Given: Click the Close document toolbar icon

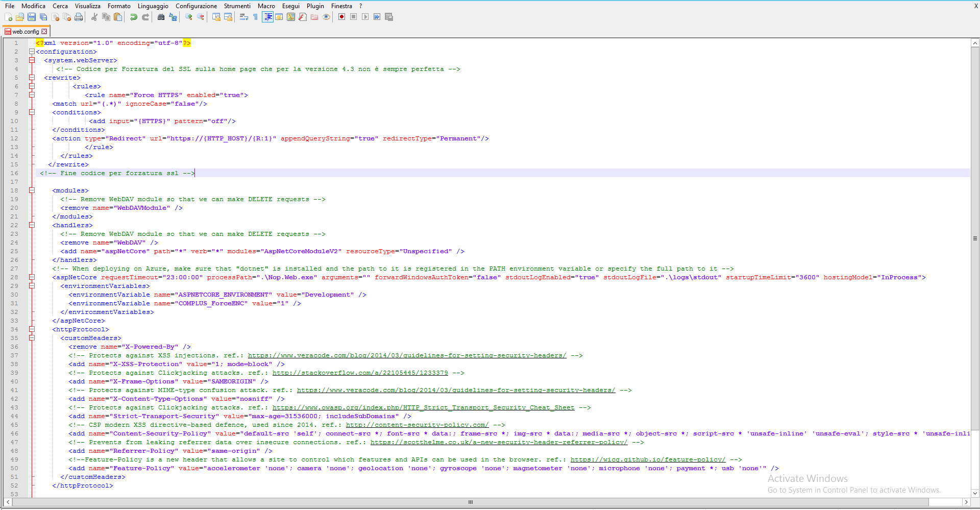Looking at the screenshot, I should tap(55, 17).
